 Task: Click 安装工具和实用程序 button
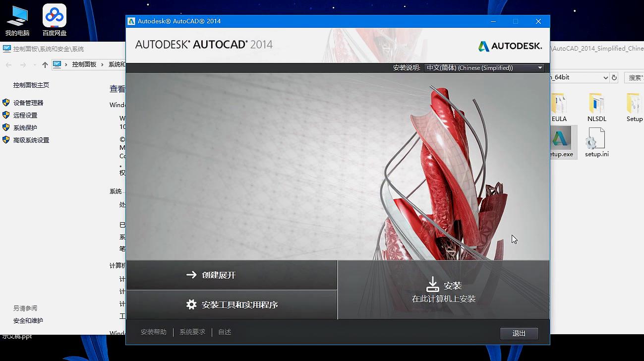coord(232,304)
